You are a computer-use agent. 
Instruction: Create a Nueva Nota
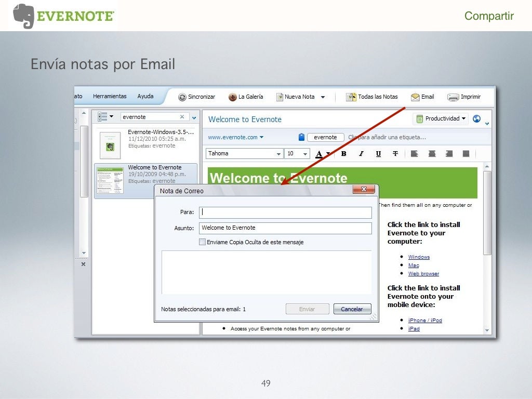[296, 97]
